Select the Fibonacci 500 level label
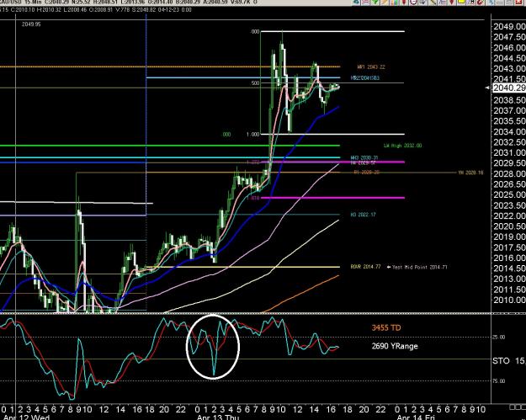Screen dimensions: 526x420 tap(255, 83)
